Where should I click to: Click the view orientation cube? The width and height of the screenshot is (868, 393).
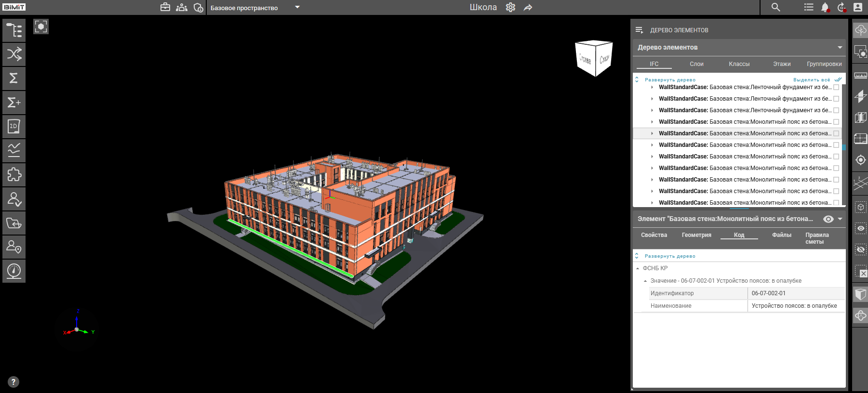click(594, 58)
